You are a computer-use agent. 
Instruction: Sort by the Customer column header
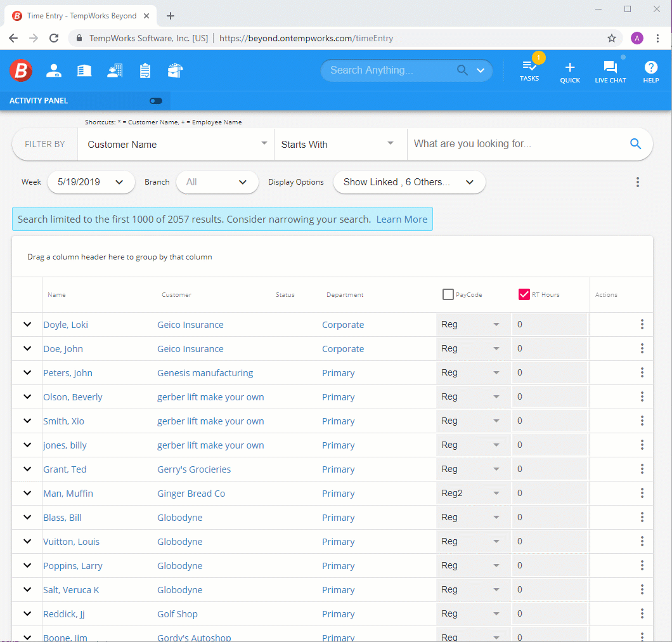[x=177, y=294]
